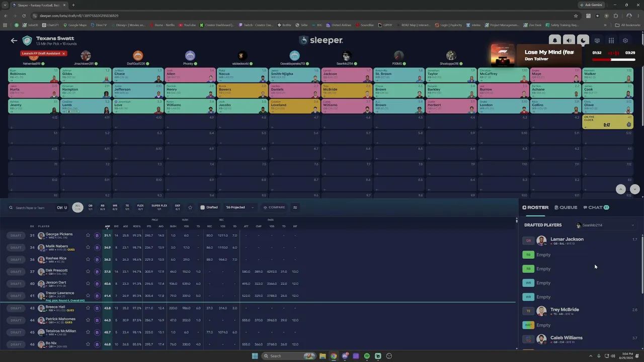Expand draft board with down chevron

[635, 189]
